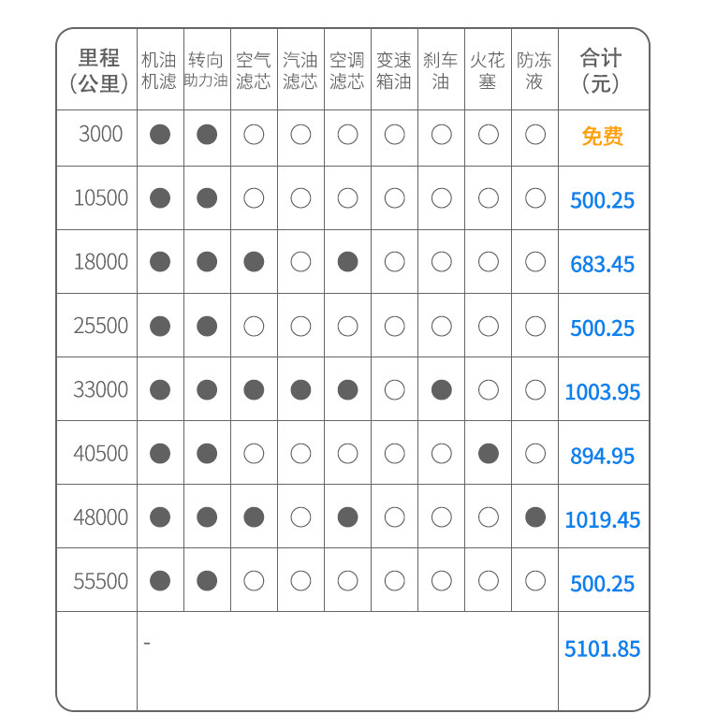
Task: Click the 894.95 total for 40500 km
Action: pos(602,456)
